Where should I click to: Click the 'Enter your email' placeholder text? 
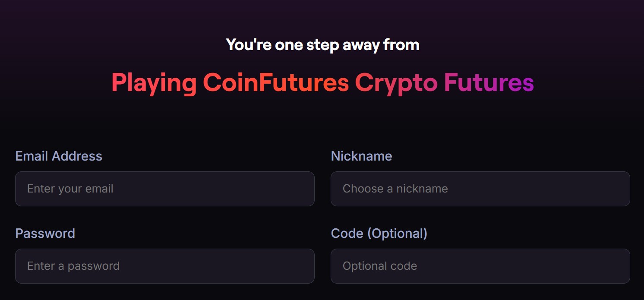click(70, 189)
